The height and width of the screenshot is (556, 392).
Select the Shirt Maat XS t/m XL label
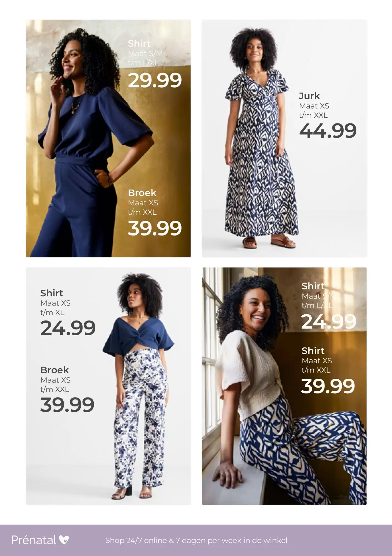click(55, 302)
